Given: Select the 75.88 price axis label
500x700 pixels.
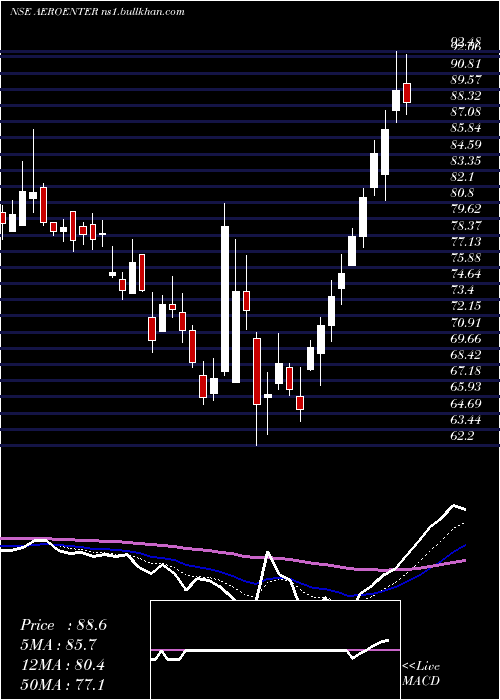Looking at the screenshot, I should tap(466, 258).
